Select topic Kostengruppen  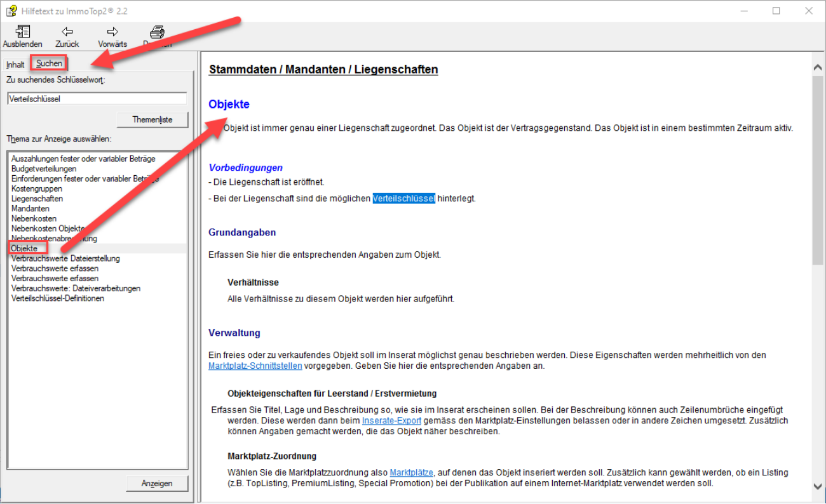click(x=37, y=189)
